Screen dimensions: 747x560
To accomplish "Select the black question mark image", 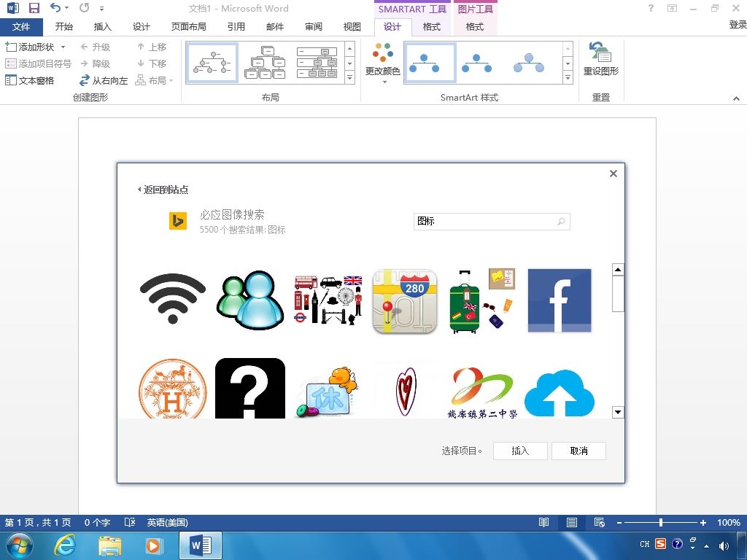I will [x=250, y=389].
